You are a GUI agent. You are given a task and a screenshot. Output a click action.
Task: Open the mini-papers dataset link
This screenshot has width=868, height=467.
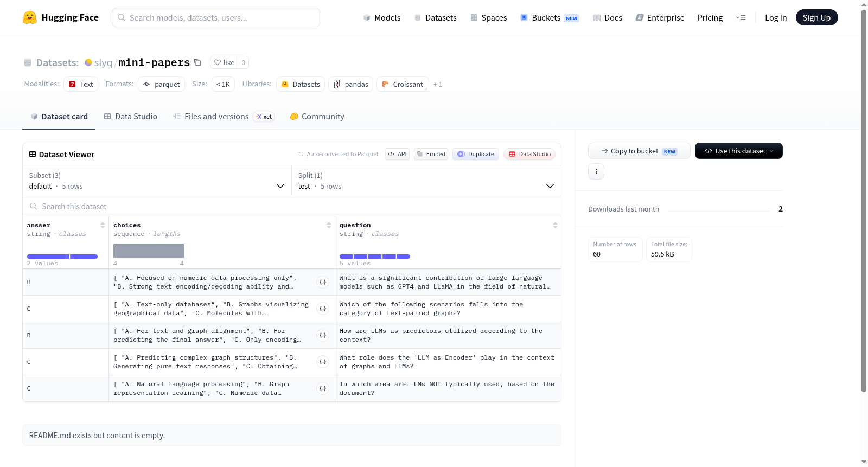[154, 62]
